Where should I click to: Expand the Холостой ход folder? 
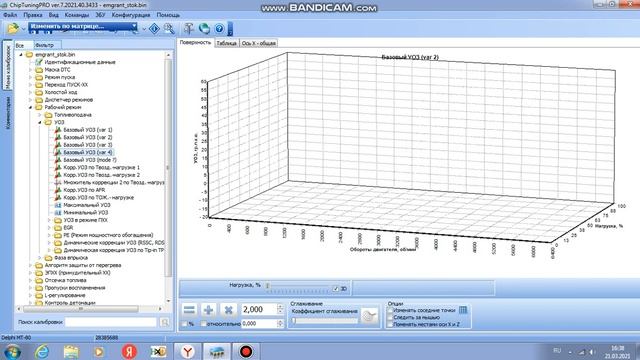click(31, 92)
